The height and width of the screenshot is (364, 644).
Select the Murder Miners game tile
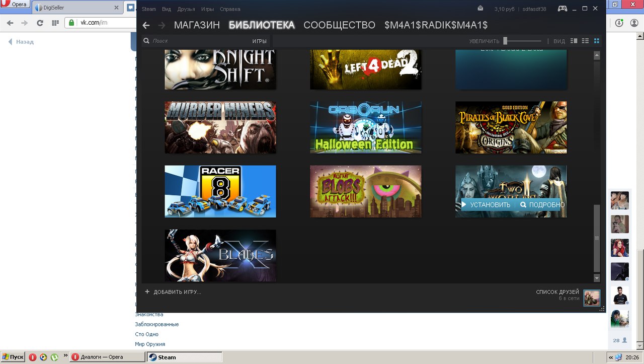(220, 127)
